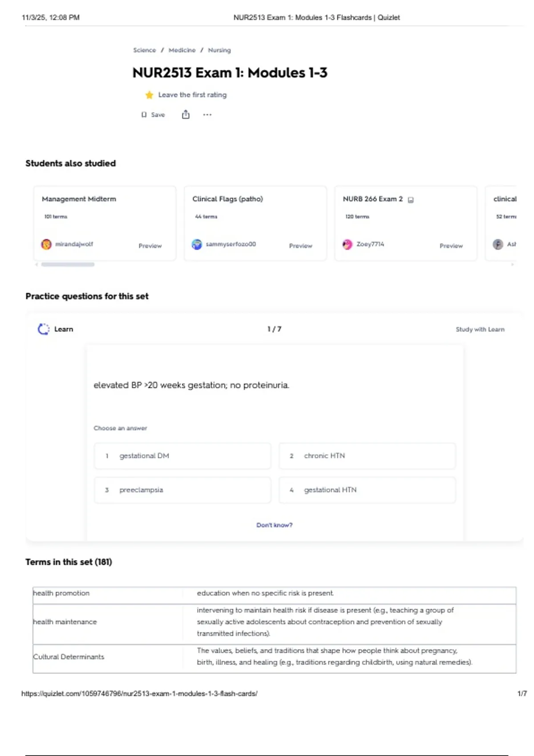Click the Save bookmark icon

pyautogui.click(x=144, y=115)
